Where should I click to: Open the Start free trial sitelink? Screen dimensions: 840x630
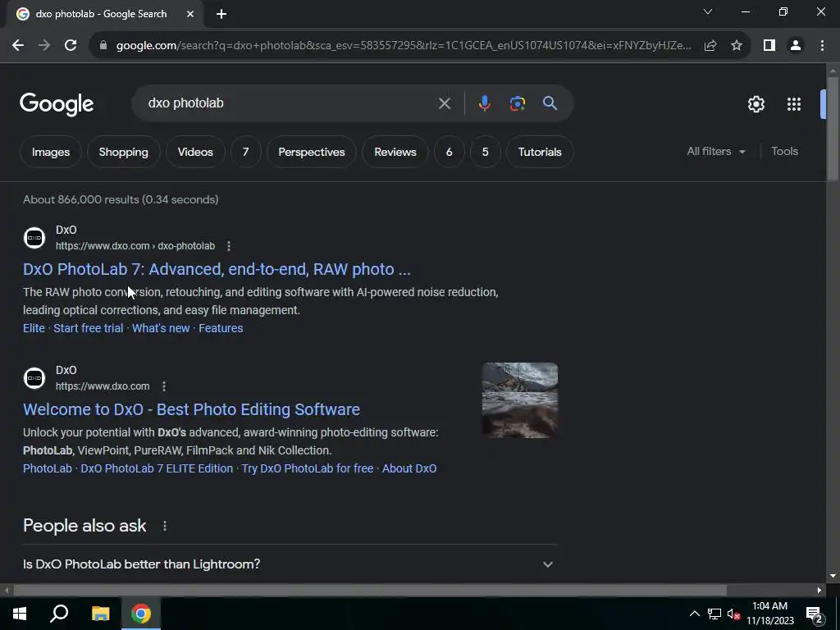(89, 328)
